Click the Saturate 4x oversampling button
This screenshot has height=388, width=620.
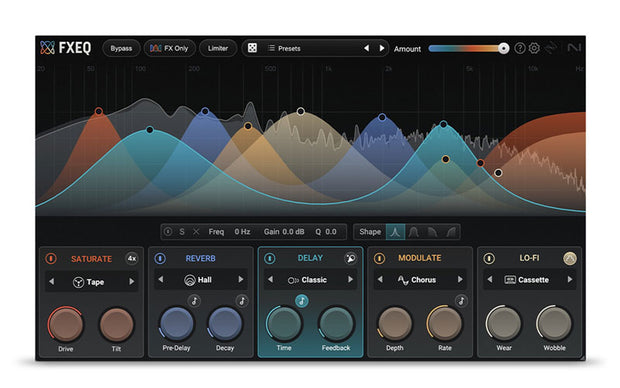[132, 258]
